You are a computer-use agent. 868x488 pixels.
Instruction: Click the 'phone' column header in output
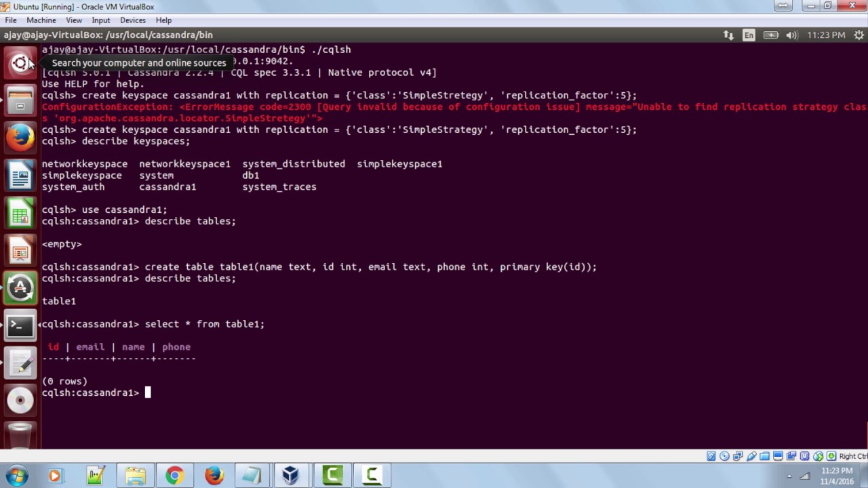pyautogui.click(x=176, y=346)
